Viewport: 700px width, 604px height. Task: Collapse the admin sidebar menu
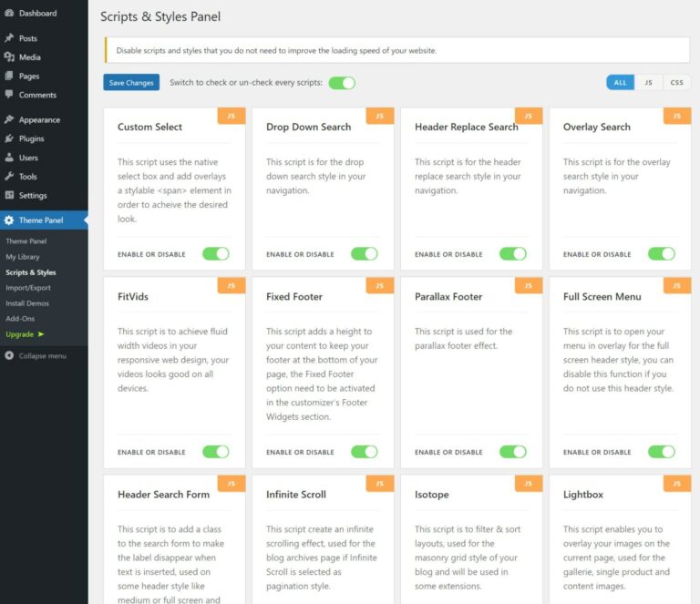coord(36,355)
